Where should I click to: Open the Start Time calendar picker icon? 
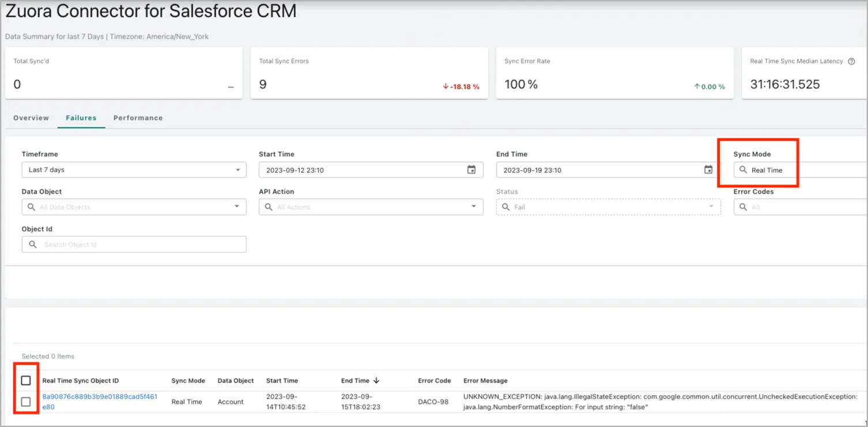(x=471, y=170)
